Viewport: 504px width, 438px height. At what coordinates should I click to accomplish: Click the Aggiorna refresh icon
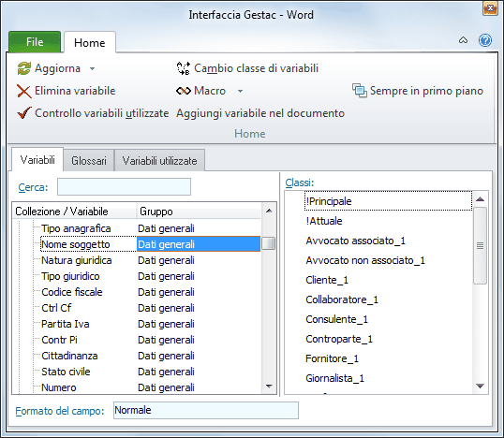pos(24,68)
